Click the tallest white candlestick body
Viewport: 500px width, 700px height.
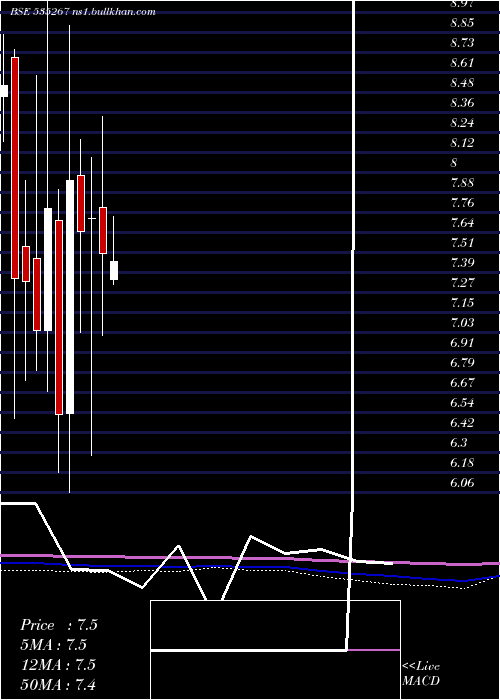(x=70, y=297)
